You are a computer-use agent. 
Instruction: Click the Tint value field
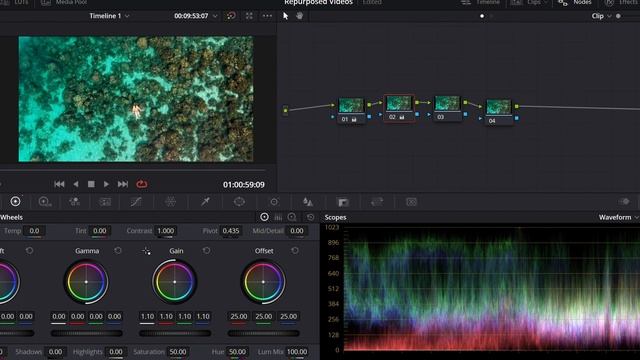click(x=100, y=231)
